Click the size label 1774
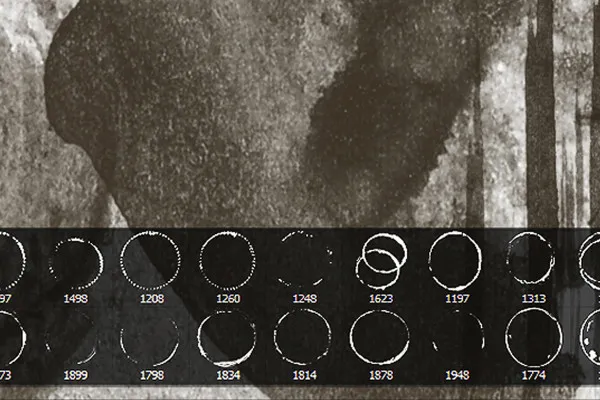The width and height of the screenshot is (600, 400). point(534,376)
